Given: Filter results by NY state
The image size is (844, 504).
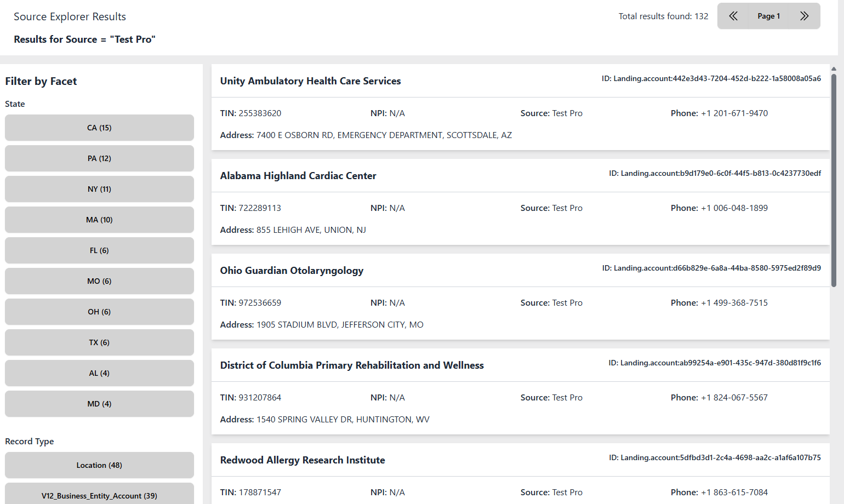Looking at the screenshot, I should 99,189.
